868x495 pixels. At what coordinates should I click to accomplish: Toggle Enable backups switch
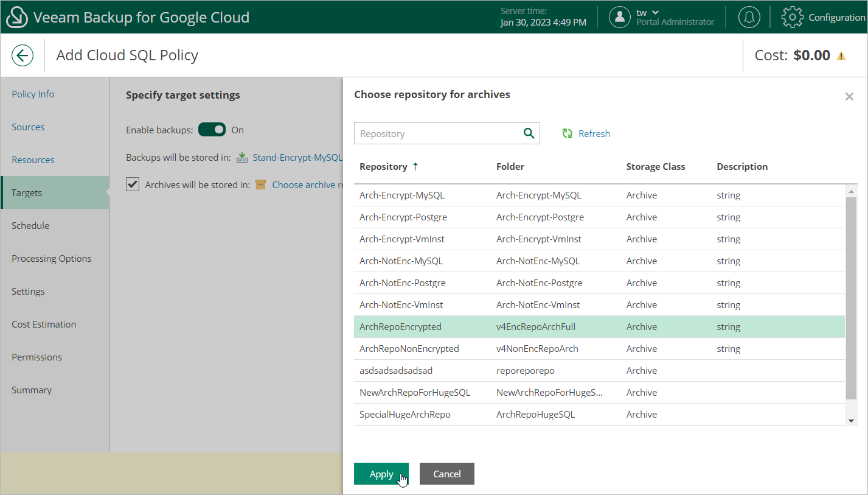(x=212, y=130)
